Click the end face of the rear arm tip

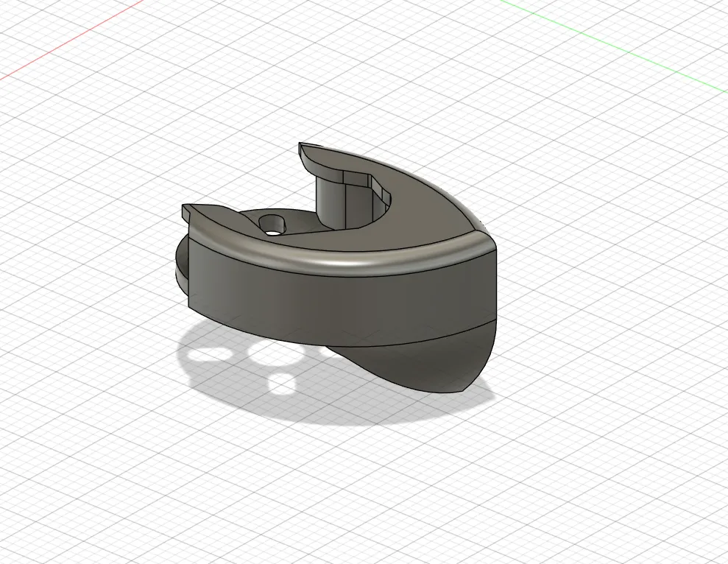coord(303,152)
